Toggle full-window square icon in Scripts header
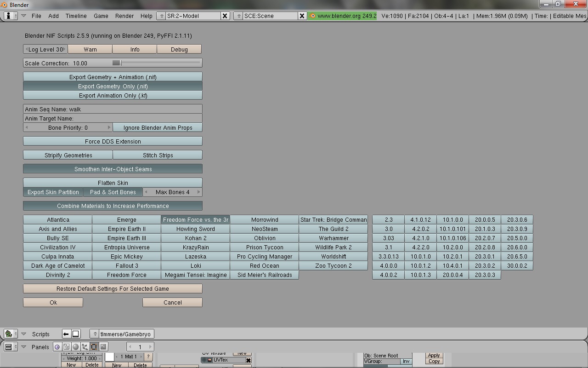The height and width of the screenshot is (368, 588). (76, 334)
